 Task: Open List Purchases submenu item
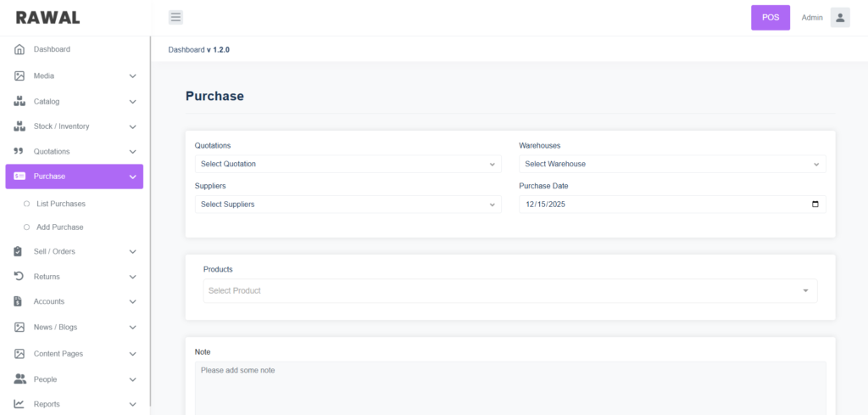(x=61, y=204)
